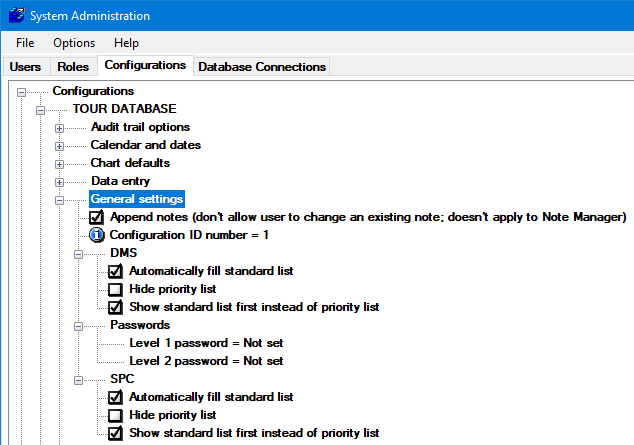Expand the Chart defaults node
634x445 pixels.
pos(59,164)
